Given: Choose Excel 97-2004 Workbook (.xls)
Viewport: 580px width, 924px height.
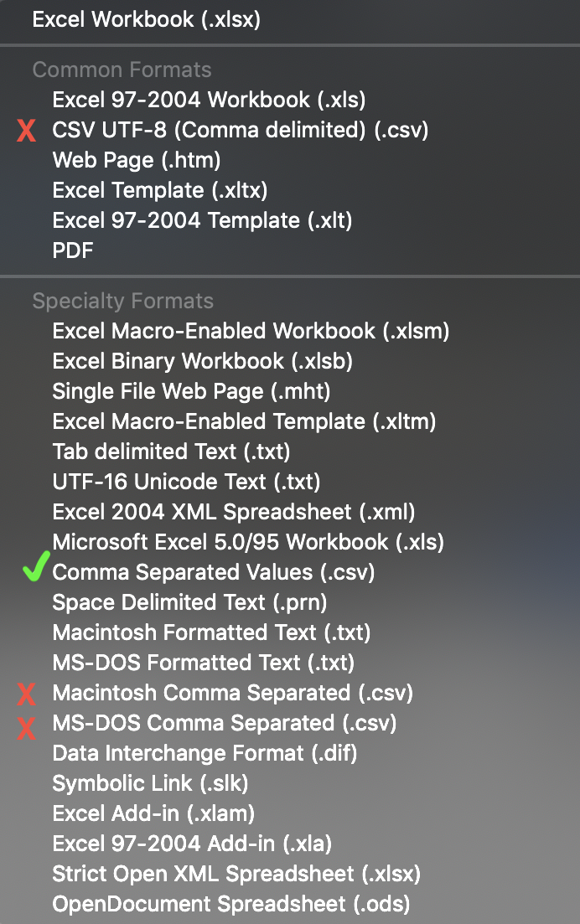Looking at the screenshot, I should 209,100.
